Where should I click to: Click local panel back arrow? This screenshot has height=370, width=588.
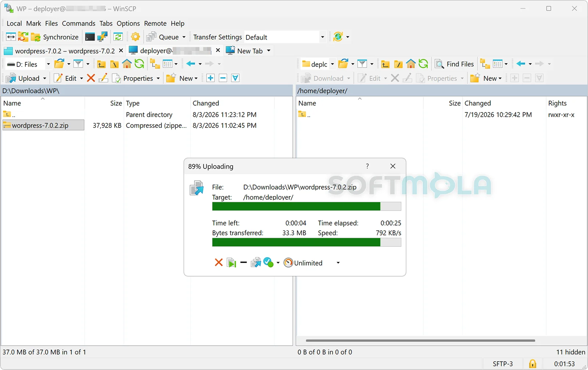click(x=191, y=64)
